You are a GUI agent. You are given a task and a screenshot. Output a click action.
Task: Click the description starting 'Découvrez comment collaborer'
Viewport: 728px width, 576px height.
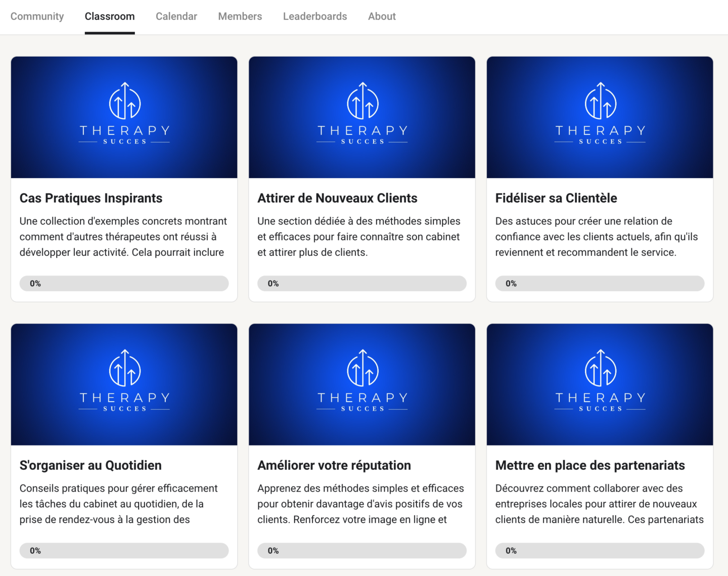pyautogui.click(x=600, y=504)
